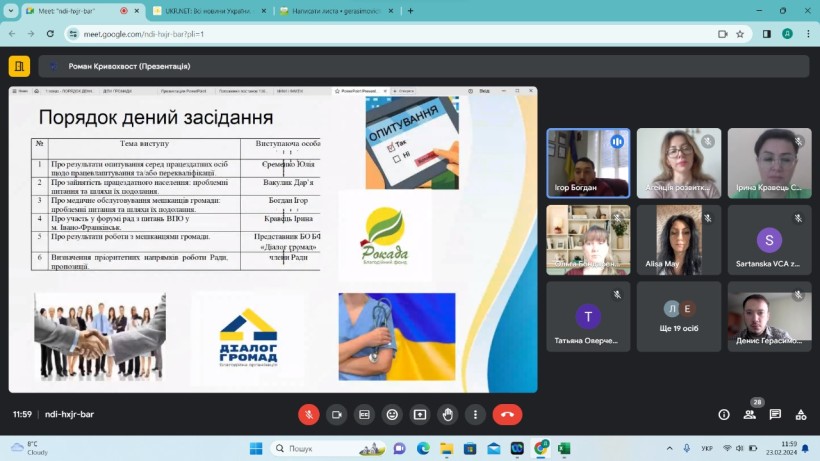Viewport: 820px width, 461px height.
Task: Open a new browser tab with plus button
Action: click(x=411, y=11)
